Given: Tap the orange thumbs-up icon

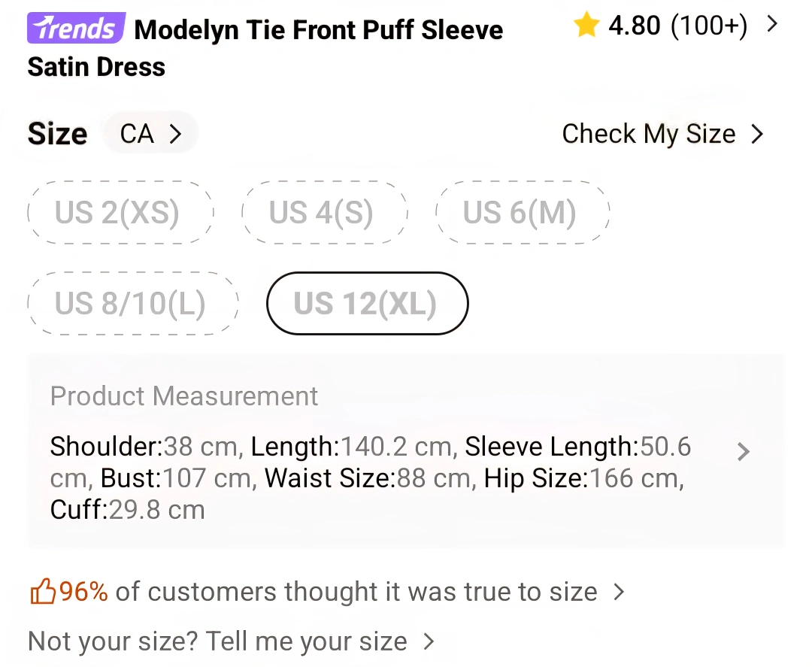Looking at the screenshot, I should pyautogui.click(x=43, y=593).
